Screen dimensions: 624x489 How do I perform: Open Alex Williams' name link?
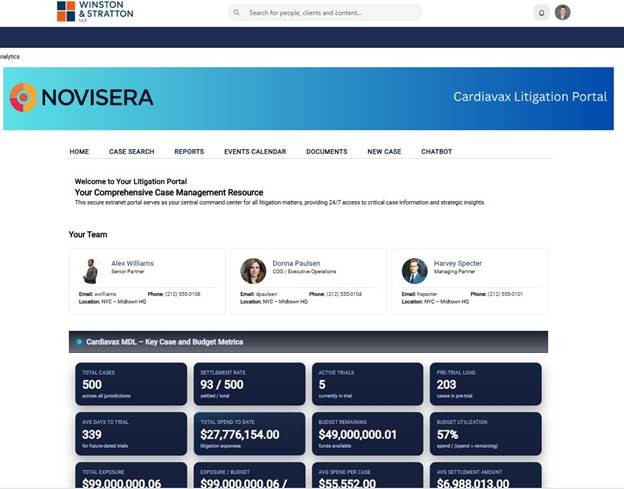133,263
